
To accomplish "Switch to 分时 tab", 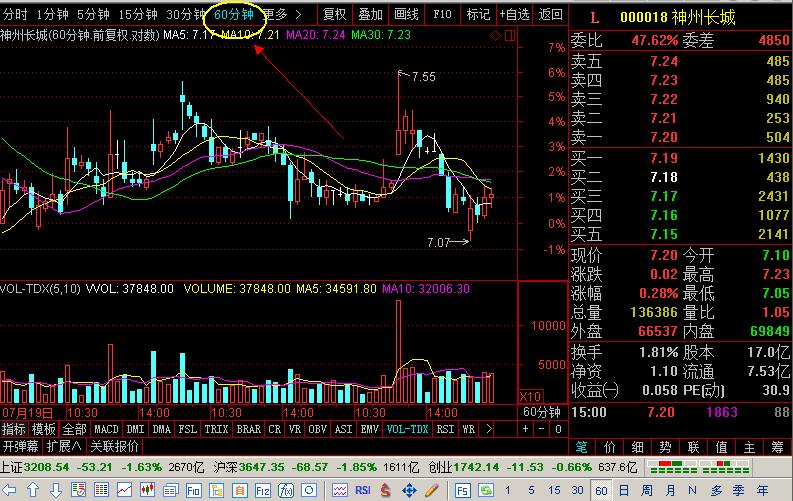I will tap(15, 14).
